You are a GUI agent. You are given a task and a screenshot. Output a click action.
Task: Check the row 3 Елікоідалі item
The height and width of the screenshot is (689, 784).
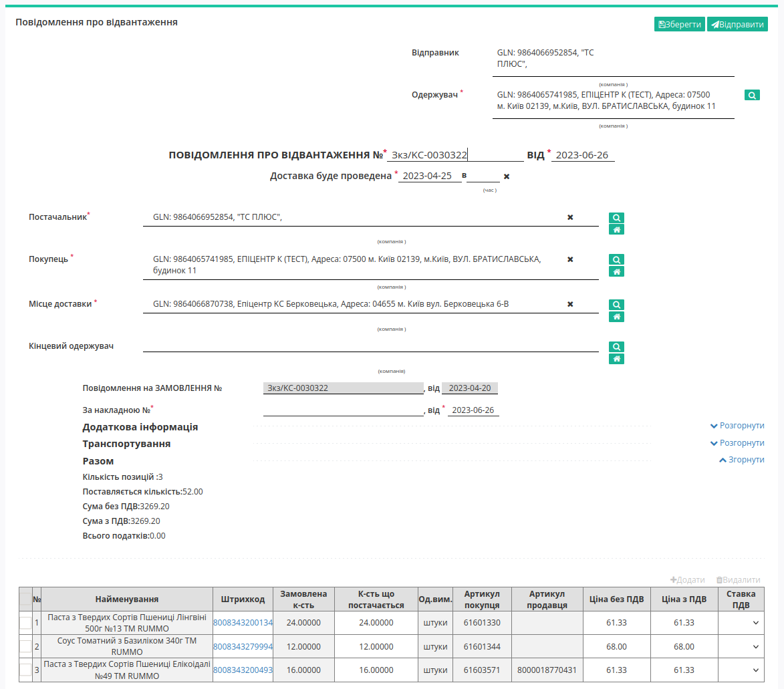25,670
